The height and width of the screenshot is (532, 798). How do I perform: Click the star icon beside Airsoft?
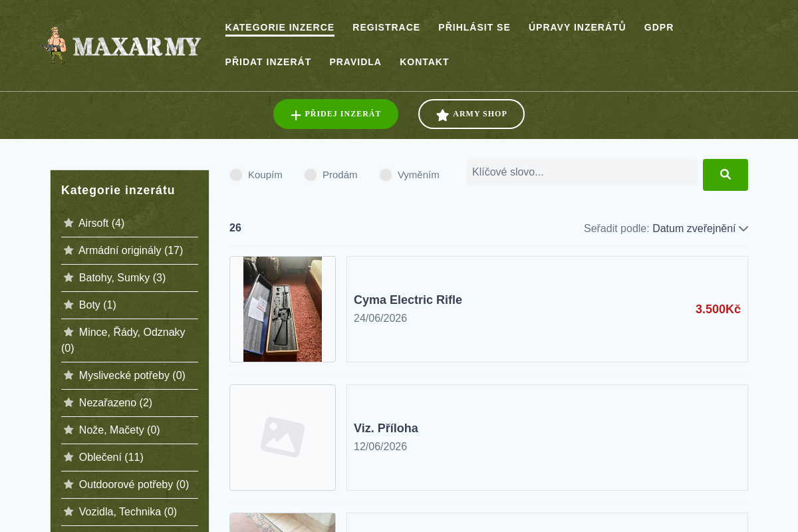tap(68, 223)
